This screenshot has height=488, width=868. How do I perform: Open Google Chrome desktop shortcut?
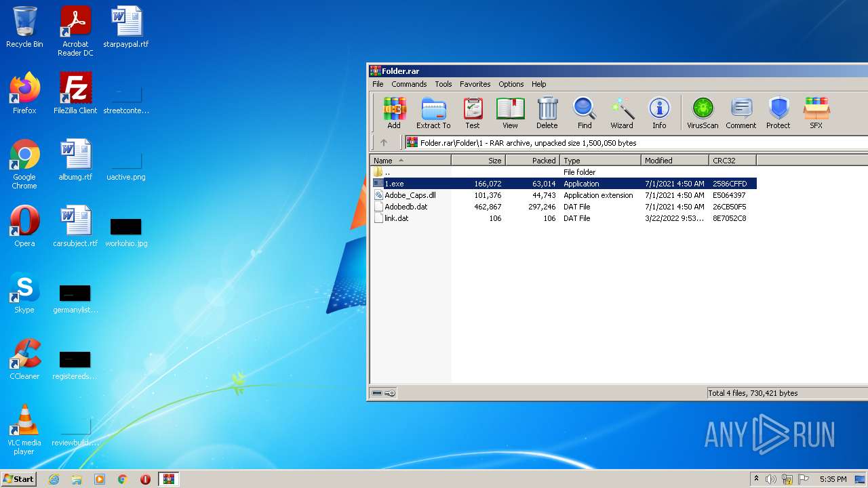click(24, 164)
